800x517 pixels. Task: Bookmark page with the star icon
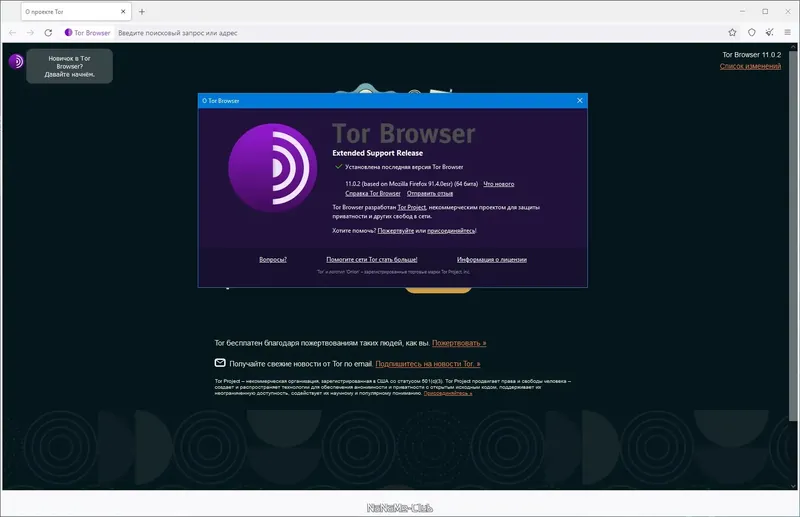732,33
